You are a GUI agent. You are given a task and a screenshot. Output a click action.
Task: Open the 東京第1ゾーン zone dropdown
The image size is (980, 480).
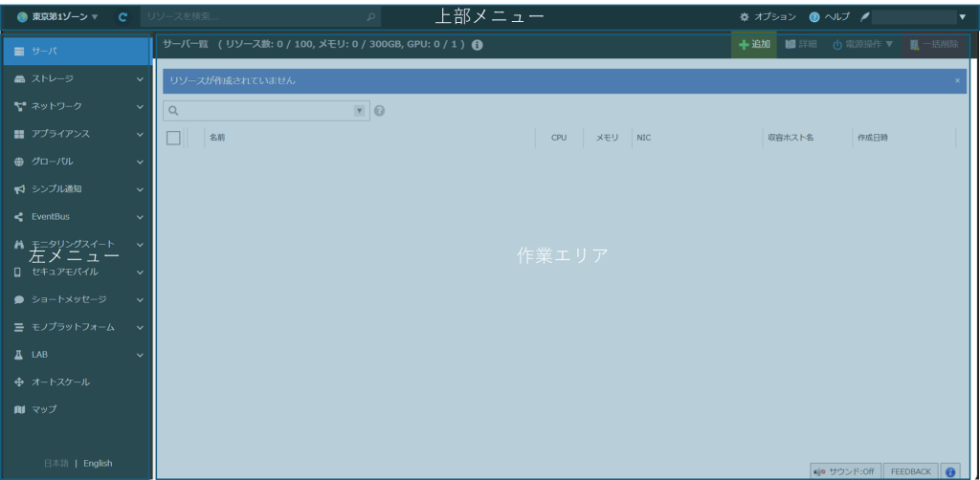click(x=57, y=17)
